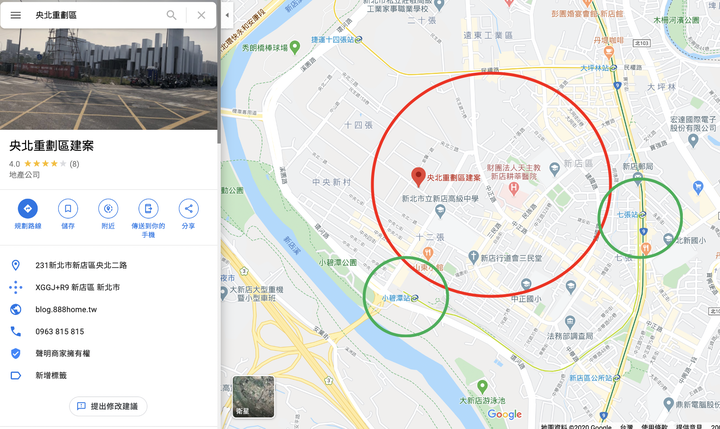Click the red 央北重劃區建案 map pin
Viewport: 720px width, 429px height.
click(x=418, y=177)
